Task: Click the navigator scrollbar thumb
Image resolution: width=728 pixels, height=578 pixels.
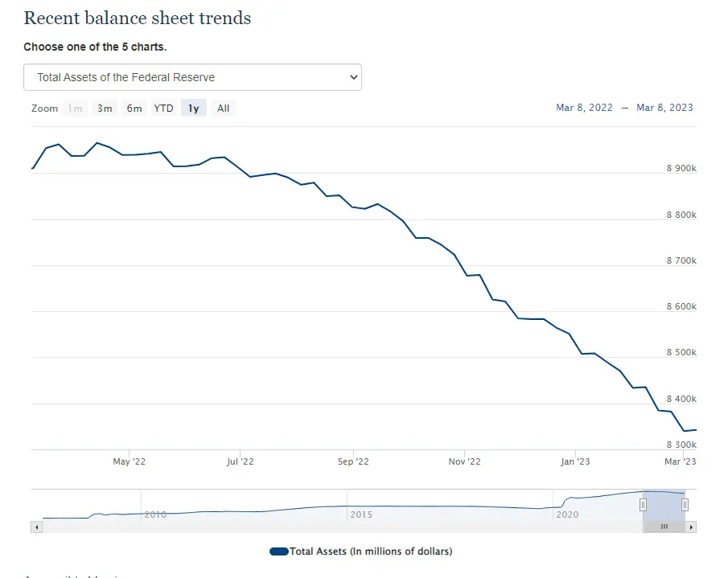Action: pyautogui.click(x=664, y=527)
